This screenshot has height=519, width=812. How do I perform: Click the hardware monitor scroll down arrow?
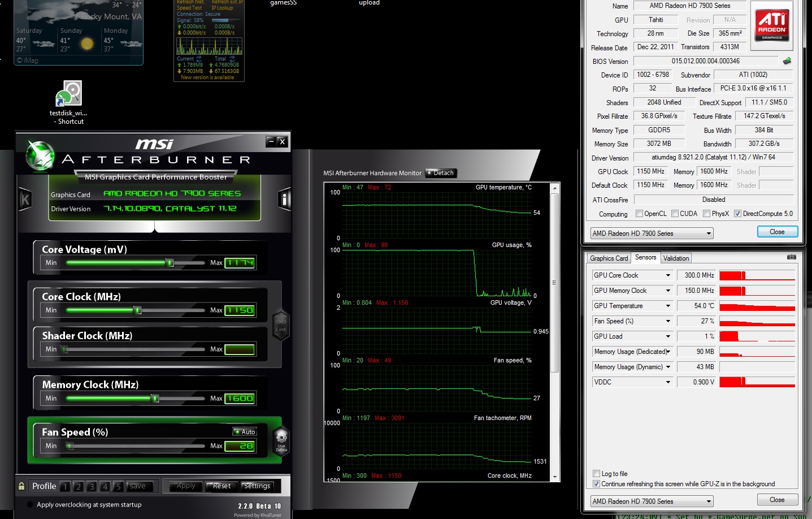click(555, 477)
